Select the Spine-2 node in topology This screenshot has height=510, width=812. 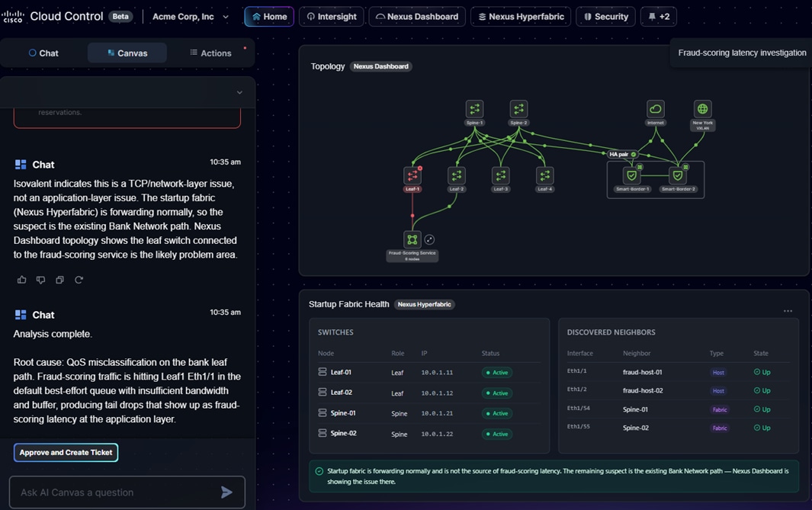[518, 109]
